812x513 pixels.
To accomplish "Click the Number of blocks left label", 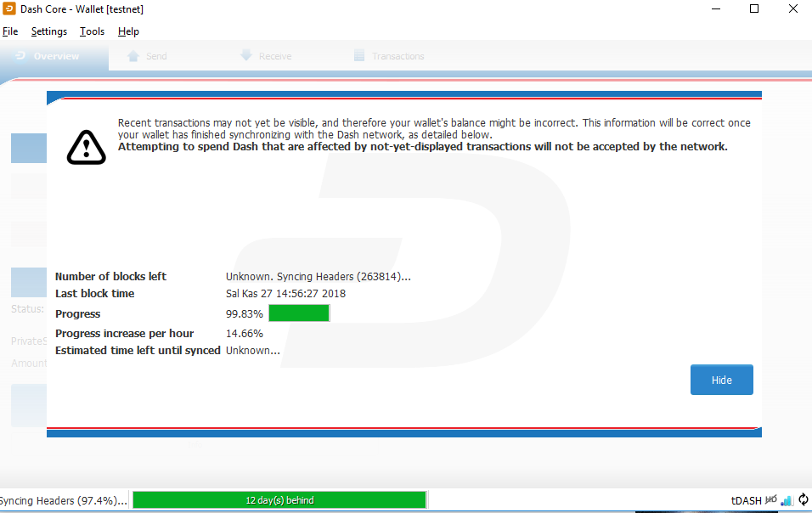I will pyautogui.click(x=110, y=276).
